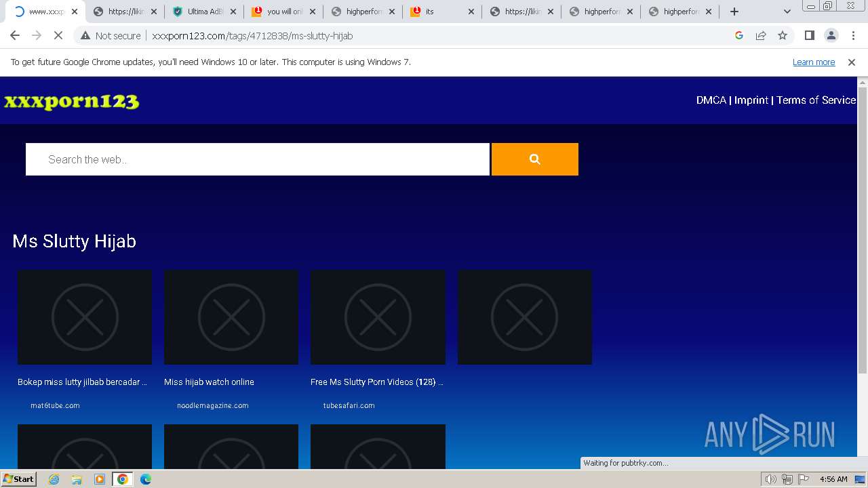Open the Windows Start menu
The width and height of the screenshot is (868, 488).
point(18,479)
